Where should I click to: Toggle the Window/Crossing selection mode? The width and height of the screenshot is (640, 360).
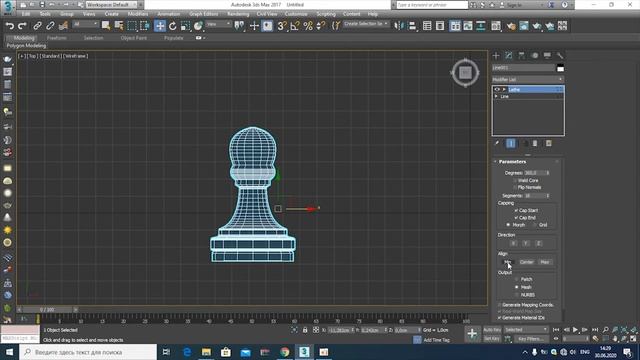click(145, 26)
